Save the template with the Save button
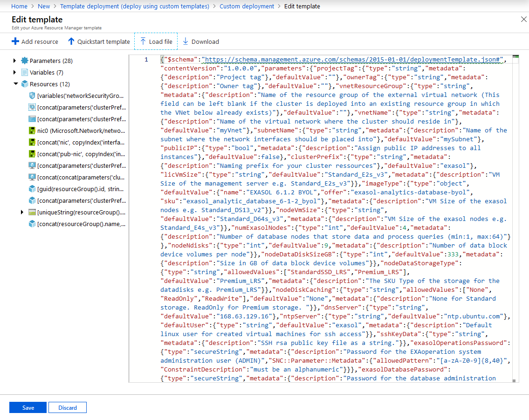The height and width of the screenshot is (420, 529). [x=28, y=407]
